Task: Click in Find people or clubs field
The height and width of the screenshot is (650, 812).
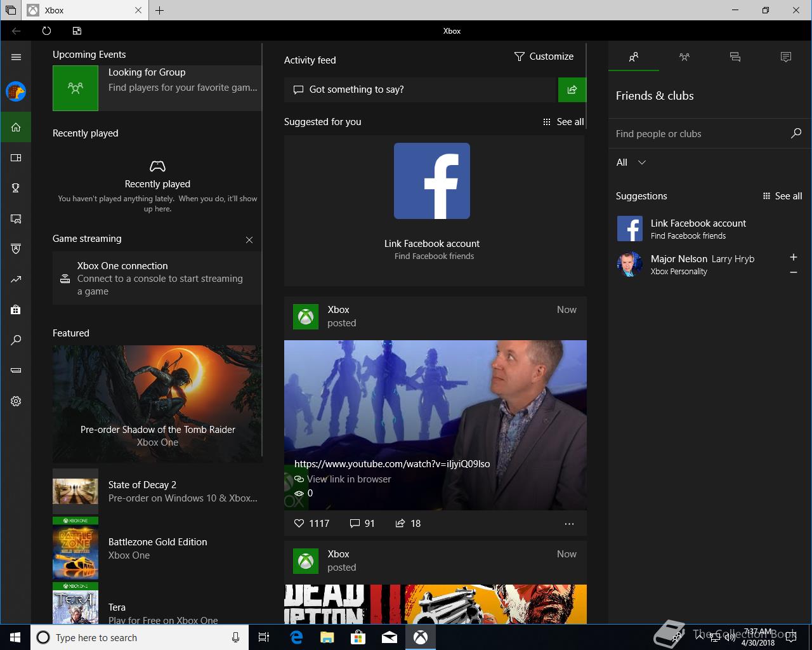Action: [698, 134]
